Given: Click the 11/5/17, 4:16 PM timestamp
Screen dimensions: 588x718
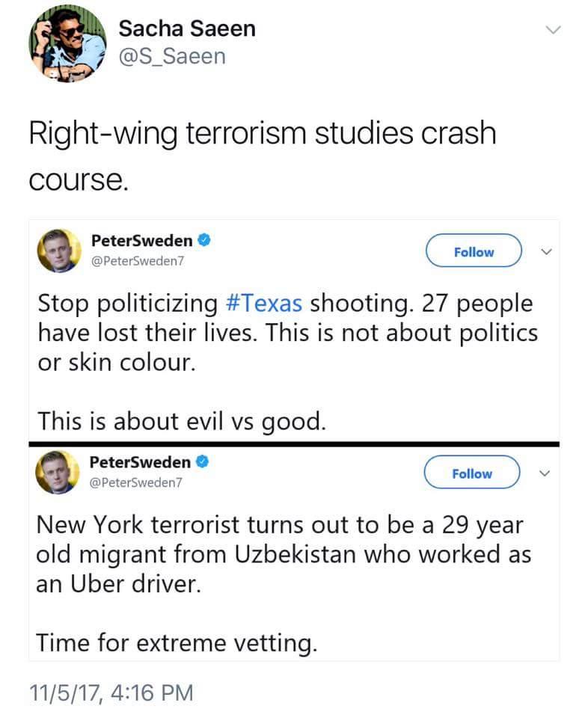Looking at the screenshot, I should click(x=111, y=692).
